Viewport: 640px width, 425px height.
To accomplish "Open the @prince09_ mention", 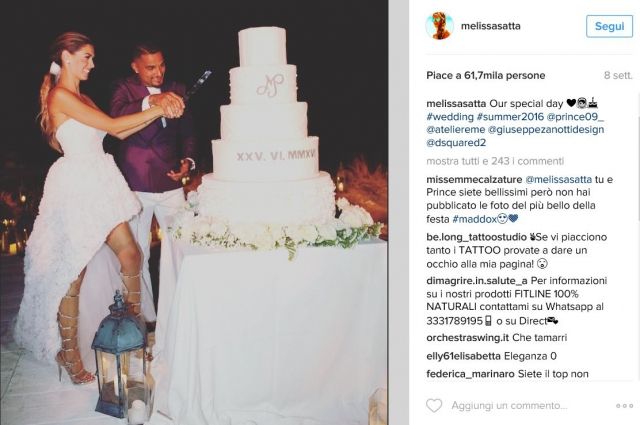I will 576,117.
